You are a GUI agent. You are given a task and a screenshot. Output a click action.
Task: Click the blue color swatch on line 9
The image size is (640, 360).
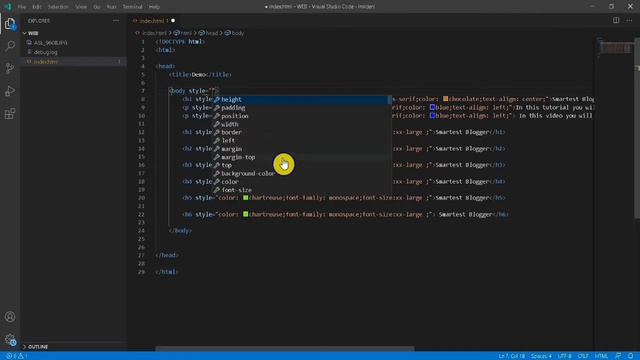[432, 107]
